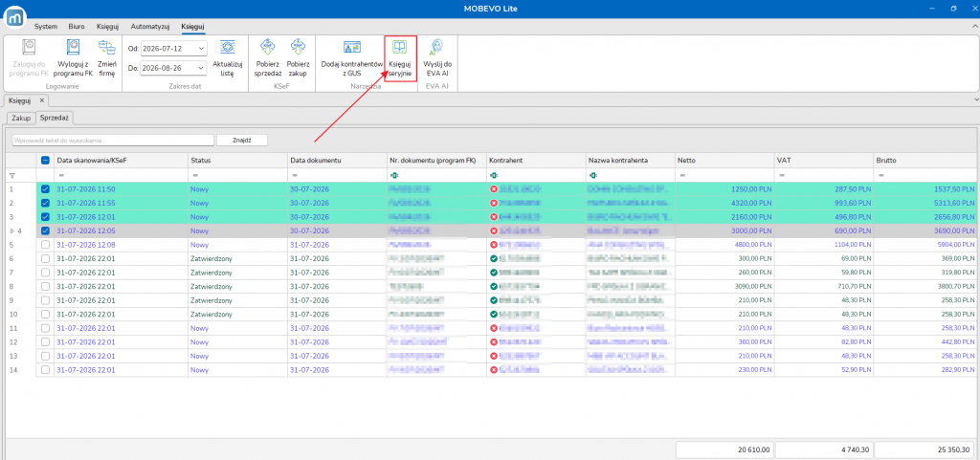
Task: Click Brutto value 5904,00 PLN
Action: (x=956, y=244)
